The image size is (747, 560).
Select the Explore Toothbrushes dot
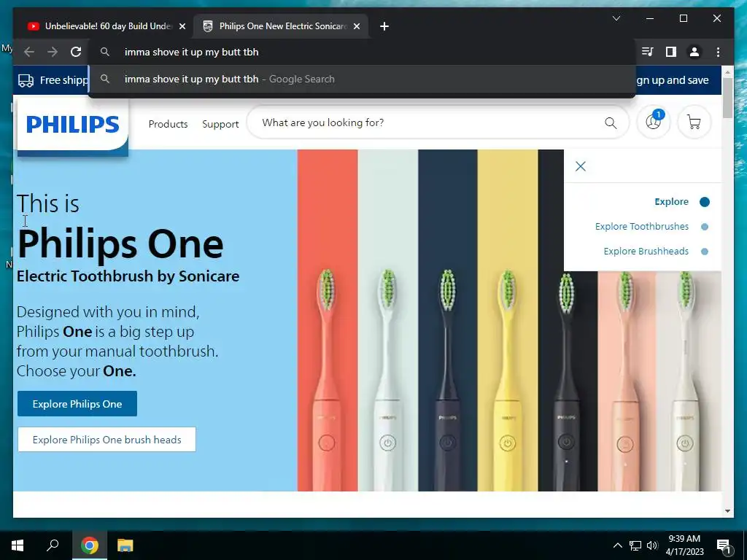(x=705, y=227)
